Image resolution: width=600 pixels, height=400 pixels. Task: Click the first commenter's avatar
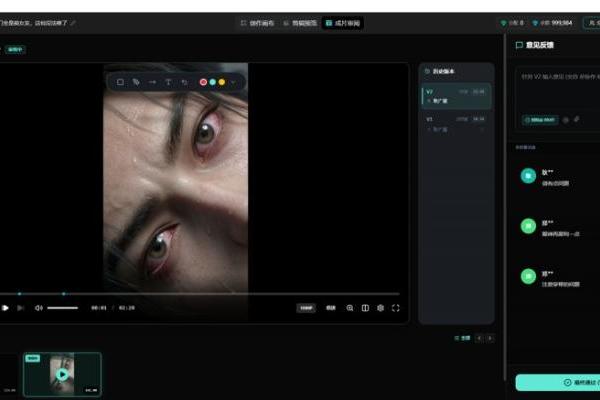[x=528, y=176]
